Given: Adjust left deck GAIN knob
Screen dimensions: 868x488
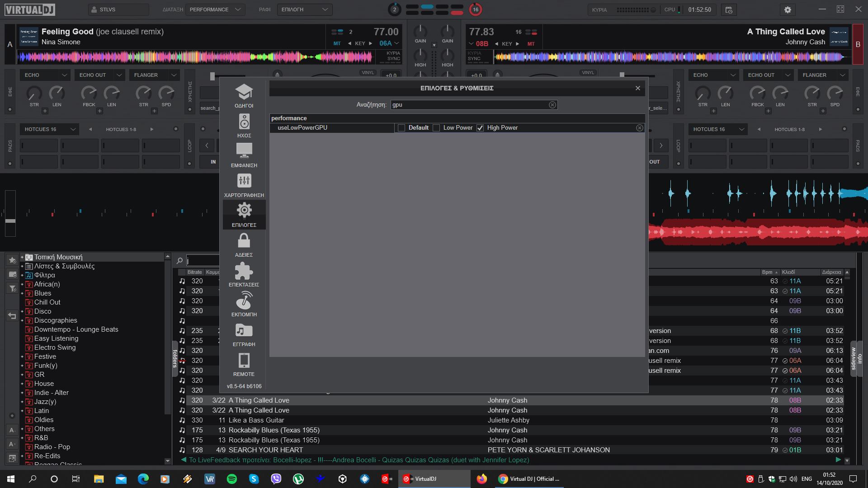Looking at the screenshot, I should [420, 31].
